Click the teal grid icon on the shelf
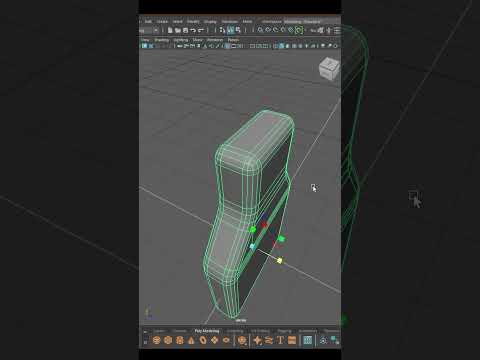480x360 pixels. 308,340
